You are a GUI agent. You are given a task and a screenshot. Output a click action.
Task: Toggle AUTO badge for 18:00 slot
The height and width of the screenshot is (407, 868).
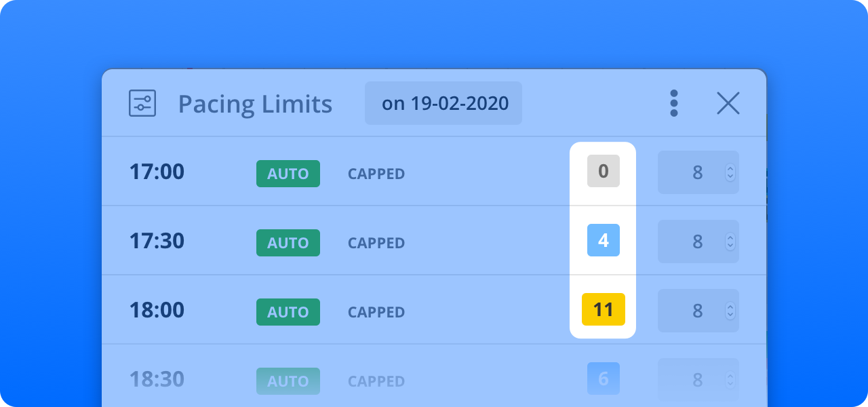(x=288, y=312)
